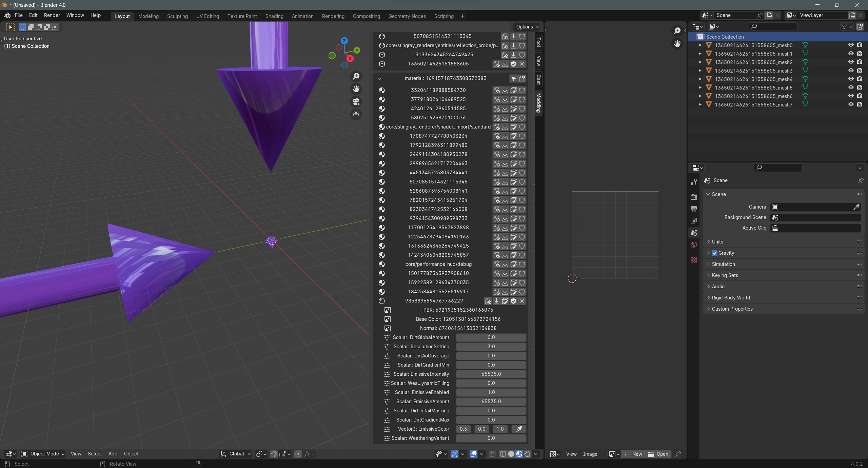Screen dimensions: 868x468
Task: Click the pan hand icon in viewport
Action: 356,89
